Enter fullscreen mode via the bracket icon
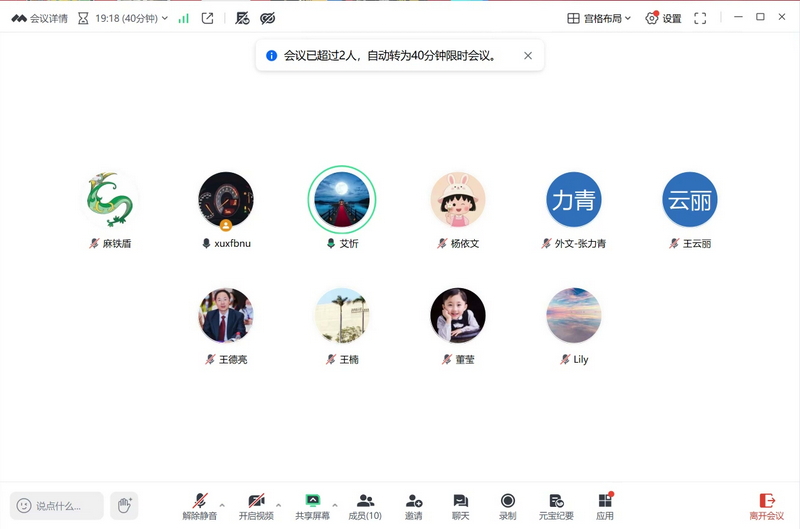The width and height of the screenshot is (800, 529). click(x=700, y=18)
